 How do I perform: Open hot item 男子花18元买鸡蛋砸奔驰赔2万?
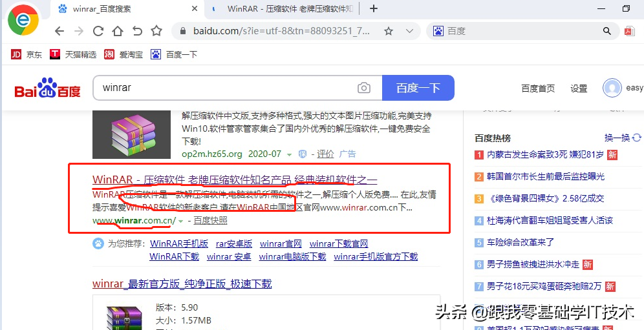(544, 286)
